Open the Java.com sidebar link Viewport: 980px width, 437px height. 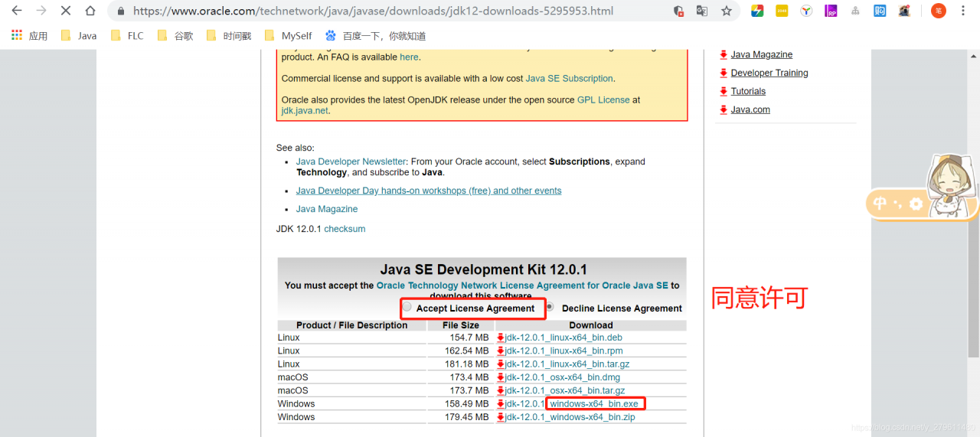(x=750, y=109)
